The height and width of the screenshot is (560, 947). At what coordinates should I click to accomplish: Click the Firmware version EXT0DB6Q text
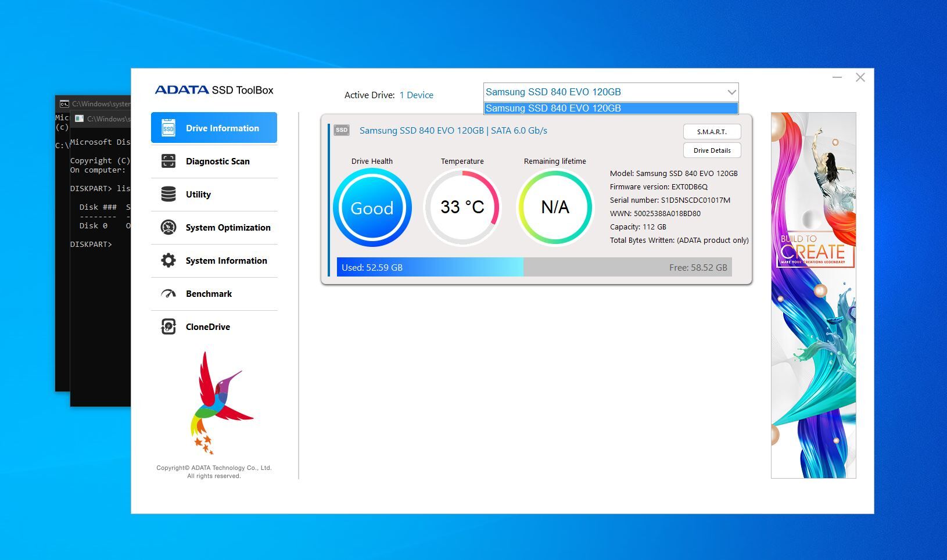pyautogui.click(x=659, y=187)
